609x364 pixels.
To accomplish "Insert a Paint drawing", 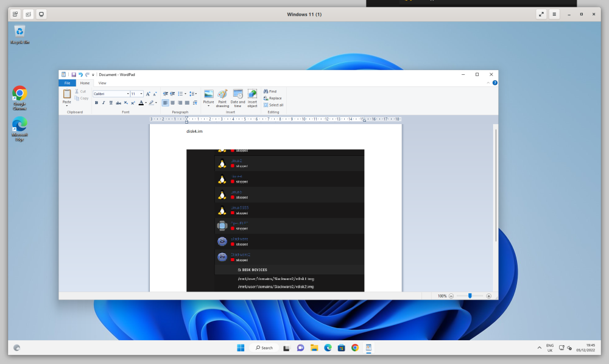I will click(222, 98).
